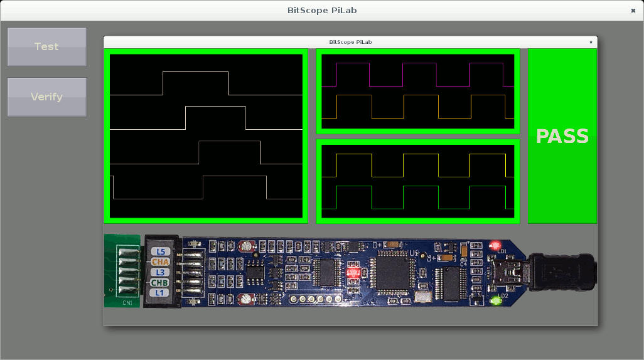The image size is (644, 360).
Task: Click the CHA connector label
Action: click(x=161, y=262)
